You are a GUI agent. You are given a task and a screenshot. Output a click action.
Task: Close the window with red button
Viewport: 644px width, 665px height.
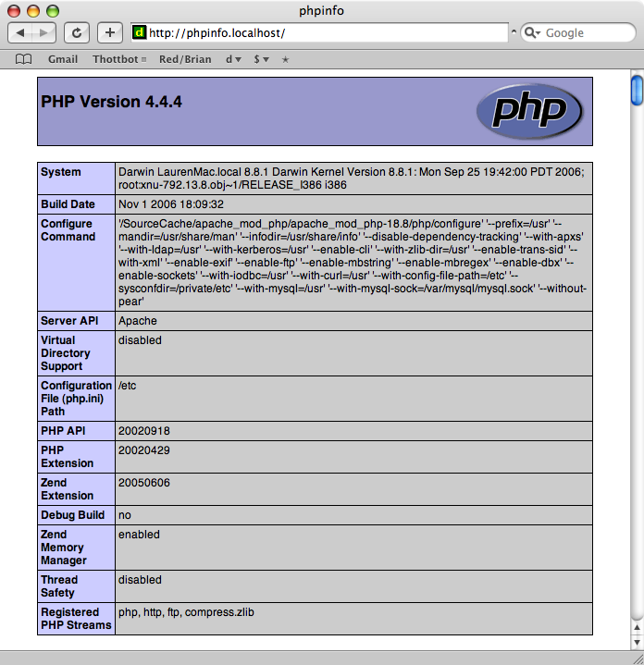[x=14, y=10]
